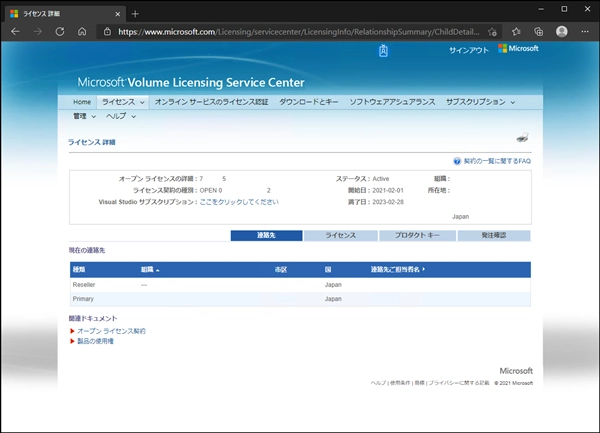Image resolution: width=600 pixels, height=433 pixels.
Task: Open オンライン サービスのライセンス認証 menu
Action: tap(211, 102)
